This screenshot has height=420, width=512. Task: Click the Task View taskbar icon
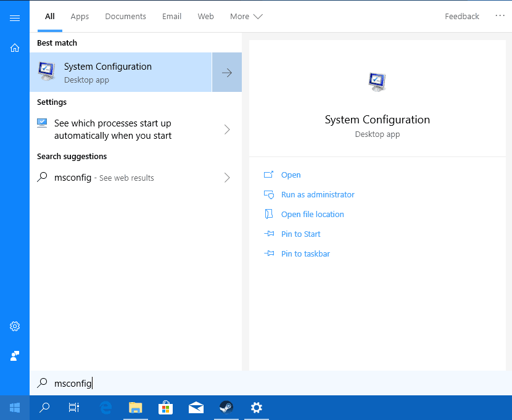coord(74,408)
